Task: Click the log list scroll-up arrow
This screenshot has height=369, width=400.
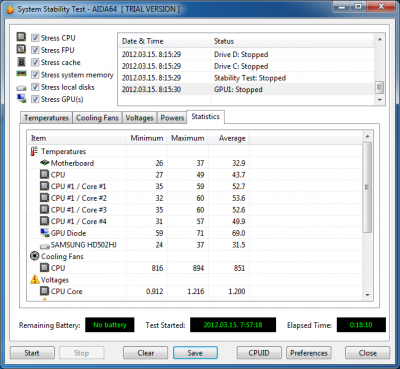Action: (379, 39)
